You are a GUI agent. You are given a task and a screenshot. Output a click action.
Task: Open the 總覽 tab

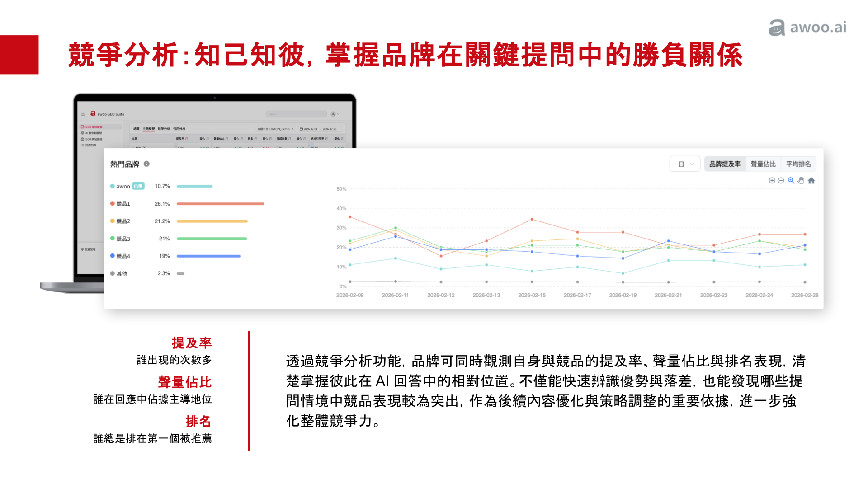(137, 129)
